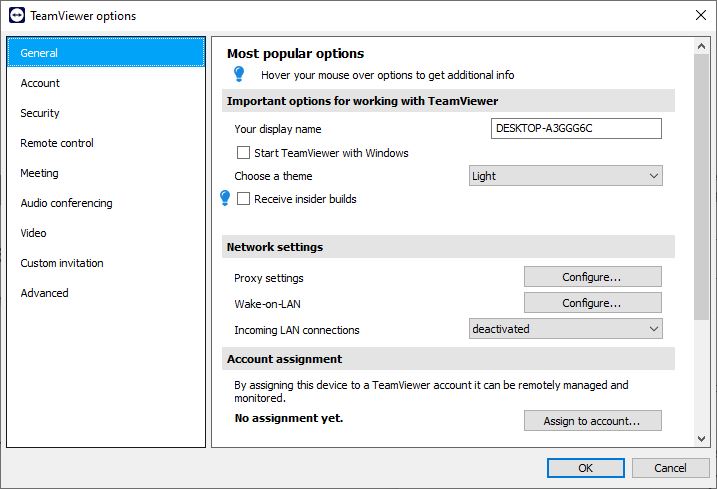This screenshot has width=717, height=489.
Task: Click the lightbulb icon beside Receive insider builds
Action: pos(225,198)
